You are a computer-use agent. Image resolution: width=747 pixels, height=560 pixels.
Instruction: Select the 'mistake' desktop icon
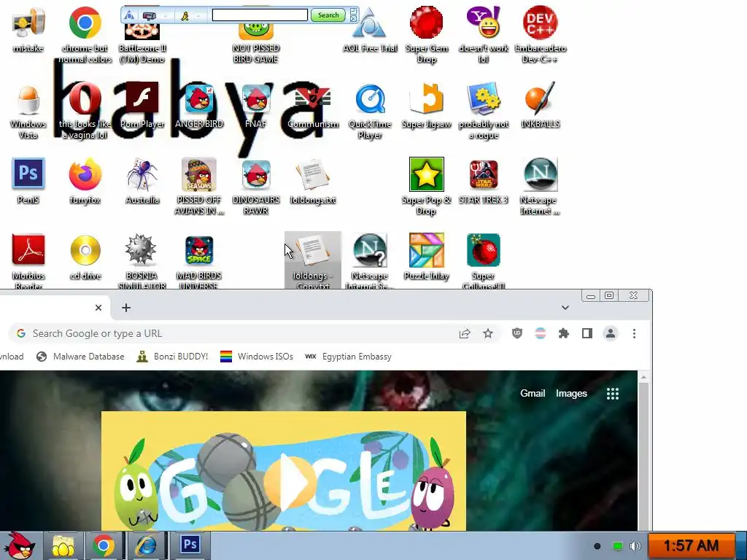28,29
